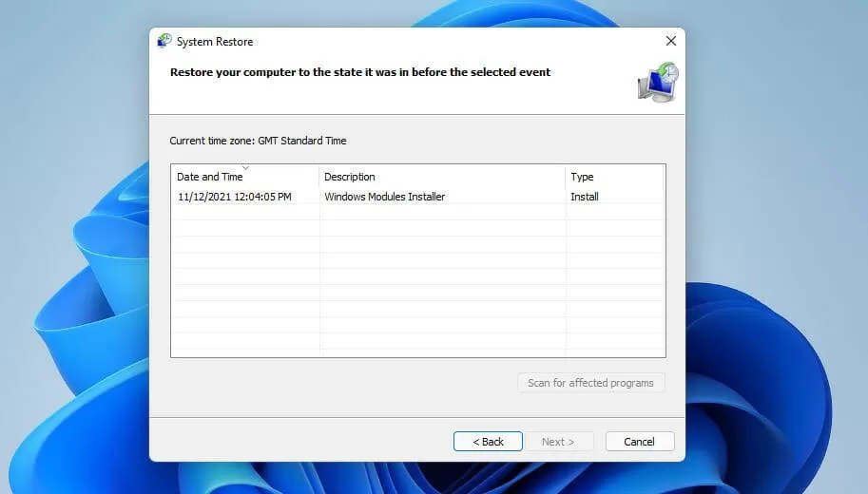Click the System Restore title bar icon
This screenshot has width=868, height=494.
(x=164, y=41)
